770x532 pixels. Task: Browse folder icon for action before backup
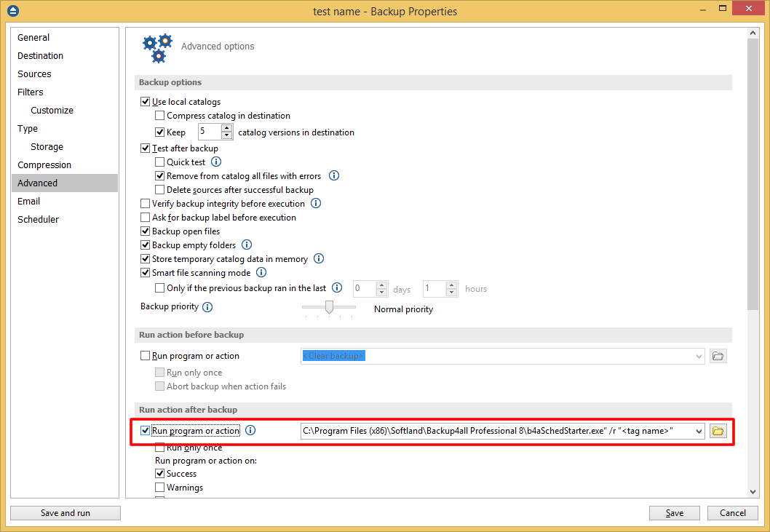[718, 356]
